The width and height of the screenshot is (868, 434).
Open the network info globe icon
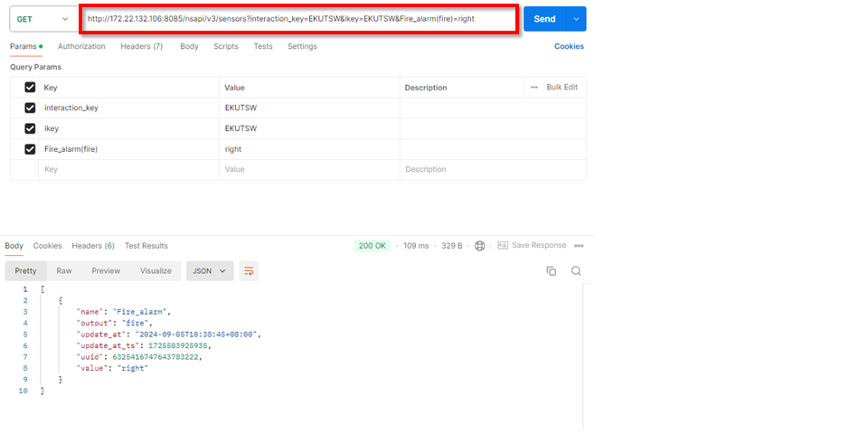480,246
